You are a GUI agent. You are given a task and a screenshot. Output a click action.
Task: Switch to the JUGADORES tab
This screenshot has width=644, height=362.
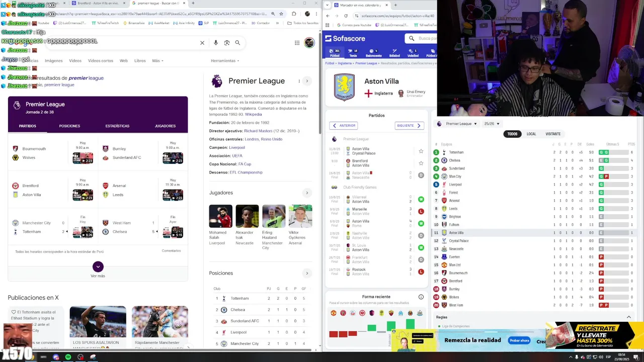pos(165,126)
